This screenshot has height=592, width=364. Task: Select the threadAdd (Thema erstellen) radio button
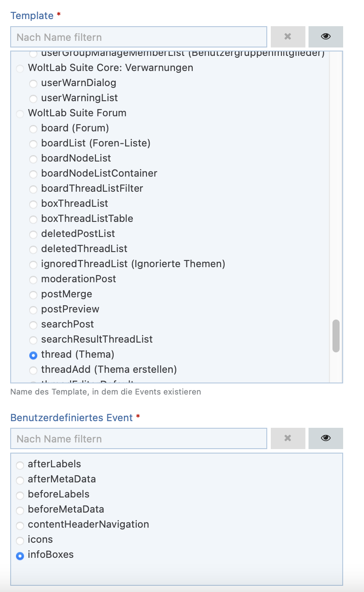coord(33,370)
